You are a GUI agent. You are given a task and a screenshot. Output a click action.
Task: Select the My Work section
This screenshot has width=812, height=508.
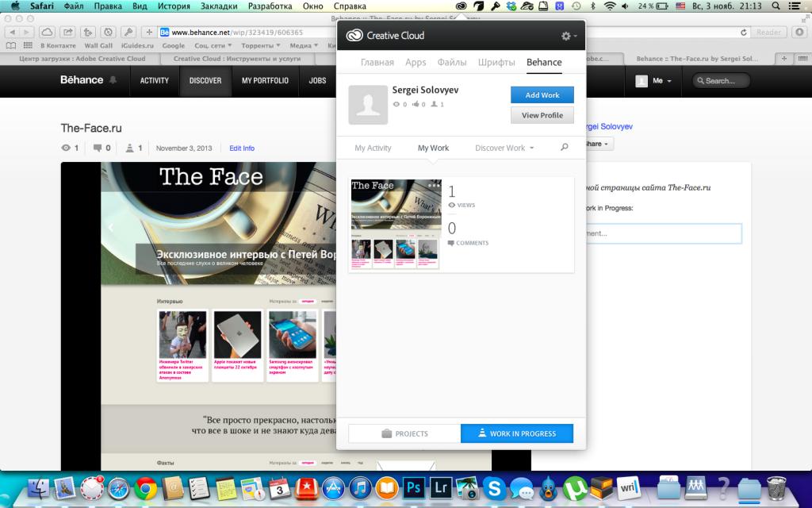tap(433, 148)
